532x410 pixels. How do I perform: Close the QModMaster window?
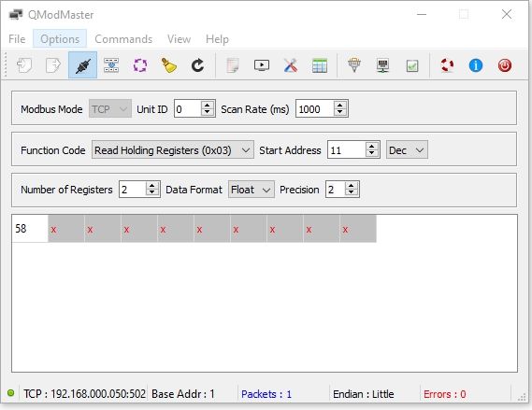tap(507, 14)
